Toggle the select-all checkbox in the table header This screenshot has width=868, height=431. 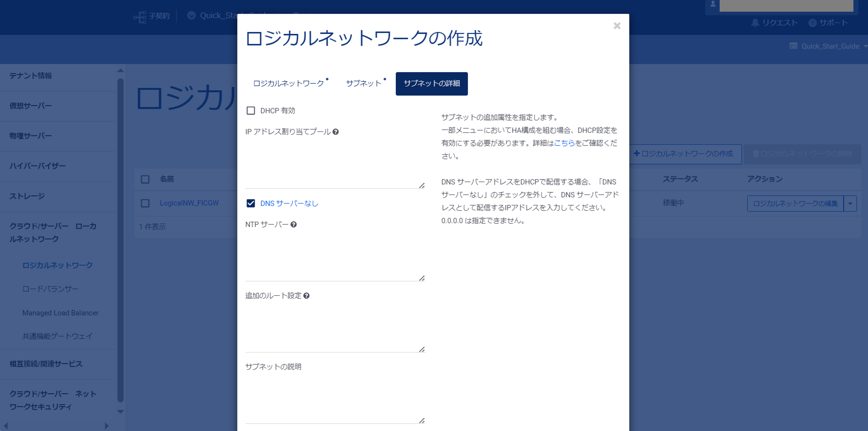[145, 179]
